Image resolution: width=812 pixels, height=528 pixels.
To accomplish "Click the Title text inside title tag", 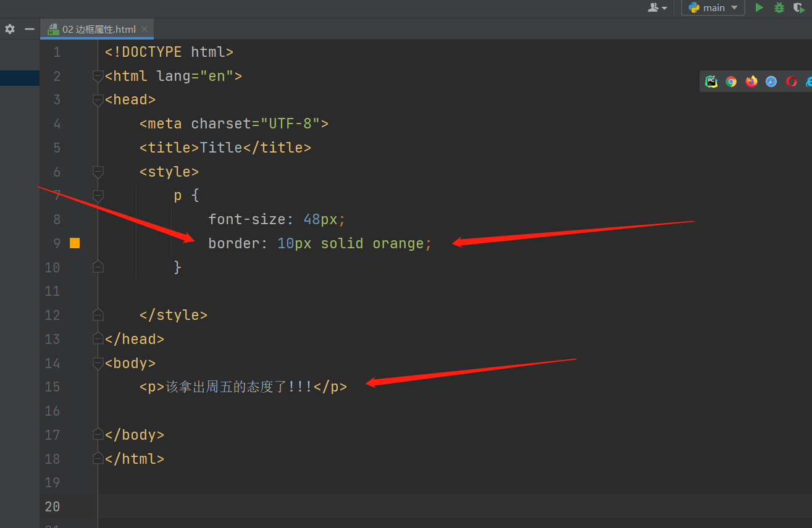I will (221, 148).
